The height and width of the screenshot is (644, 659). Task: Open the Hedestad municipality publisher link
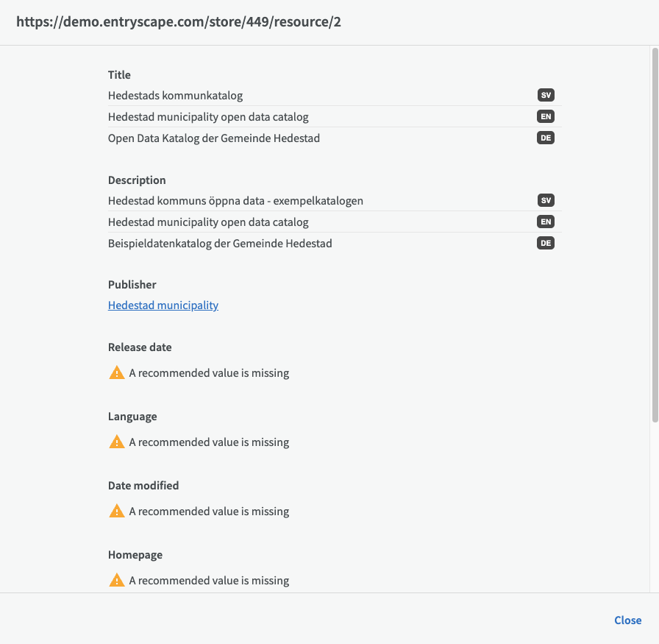(163, 305)
